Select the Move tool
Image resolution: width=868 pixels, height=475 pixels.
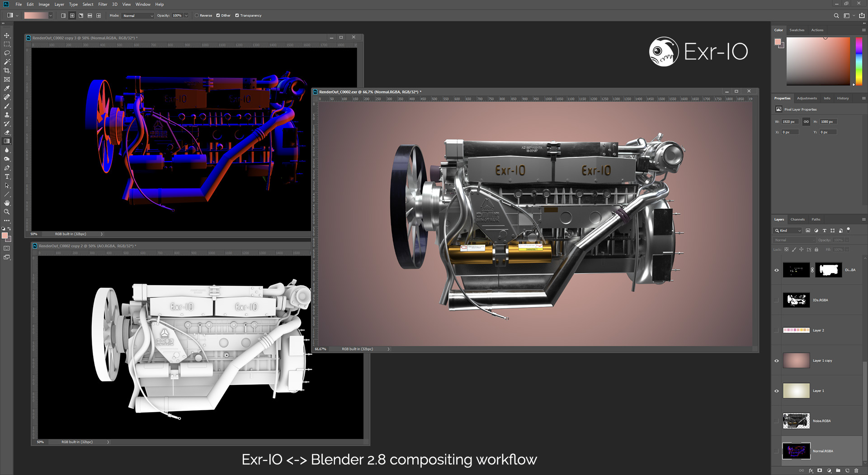(7, 35)
